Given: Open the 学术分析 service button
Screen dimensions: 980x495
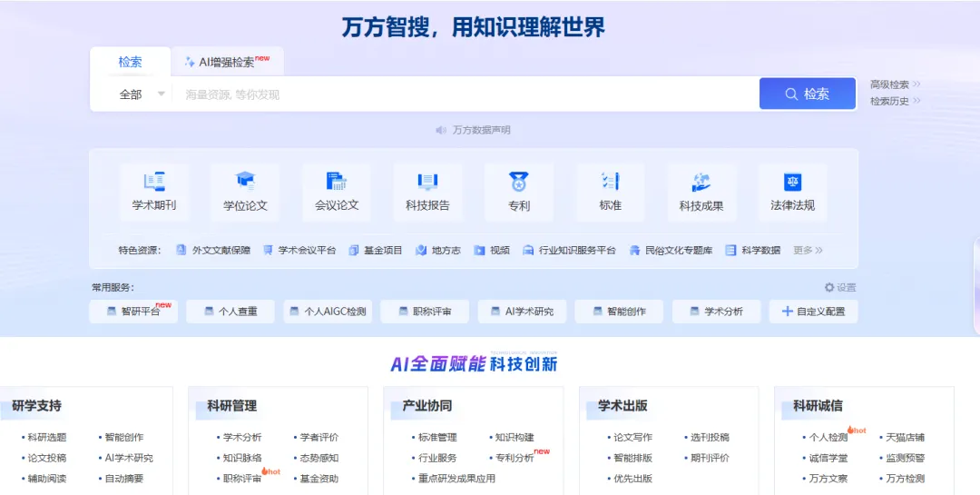Looking at the screenshot, I should click(717, 311).
